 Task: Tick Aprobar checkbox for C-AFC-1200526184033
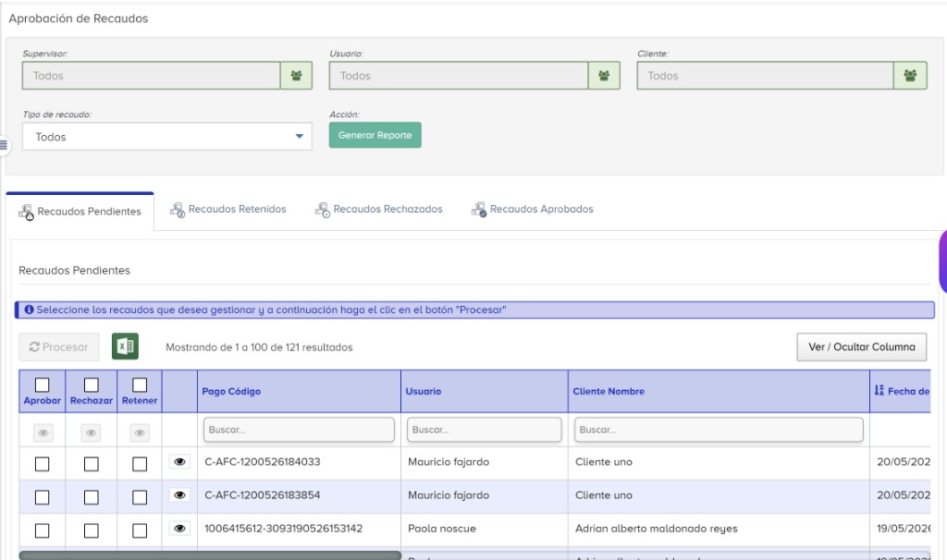(x=43, y=464)
